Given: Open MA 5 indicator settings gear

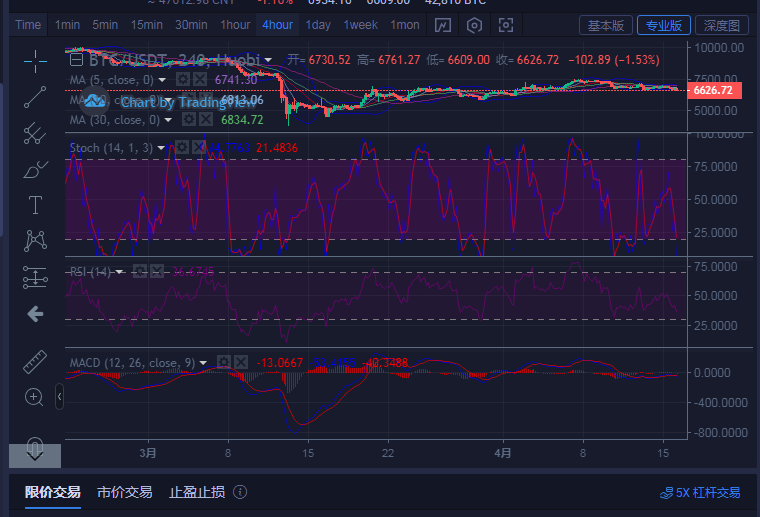Looking at the screenshot, I should point(183,79).
